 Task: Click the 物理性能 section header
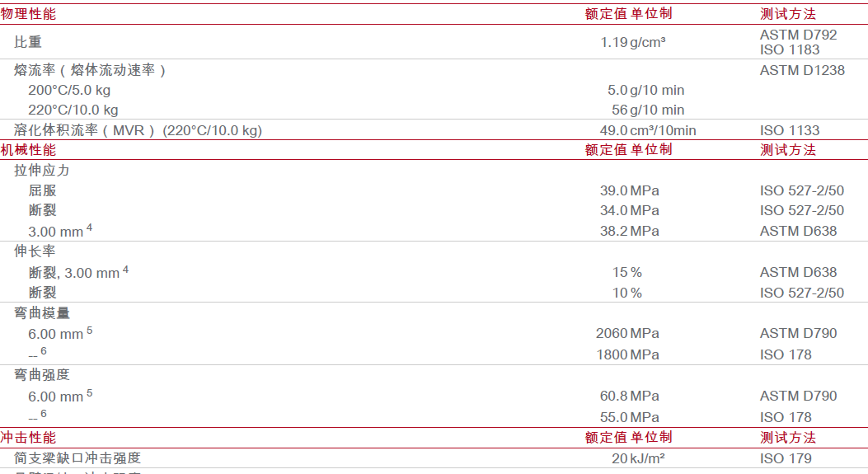point(28,14)
